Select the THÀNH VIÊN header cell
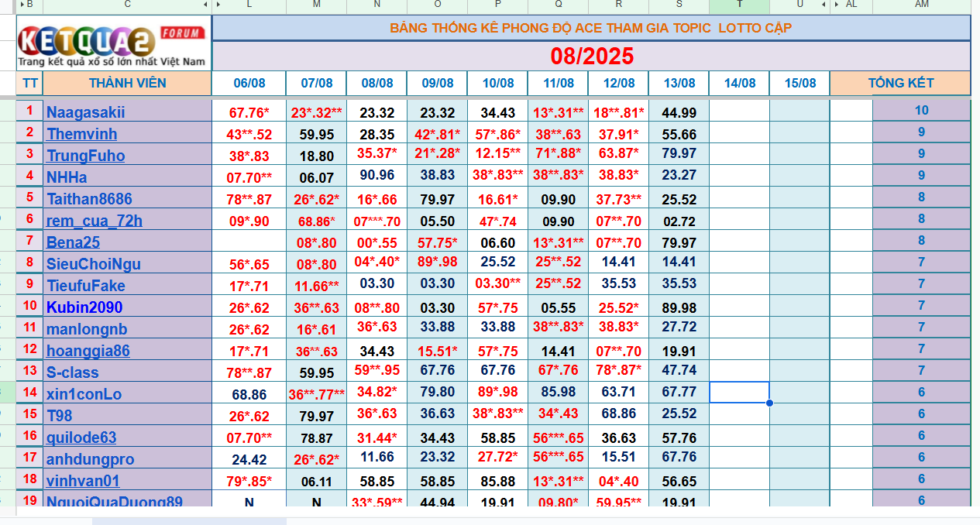The image size is (980, 525). tap(127, 83)
